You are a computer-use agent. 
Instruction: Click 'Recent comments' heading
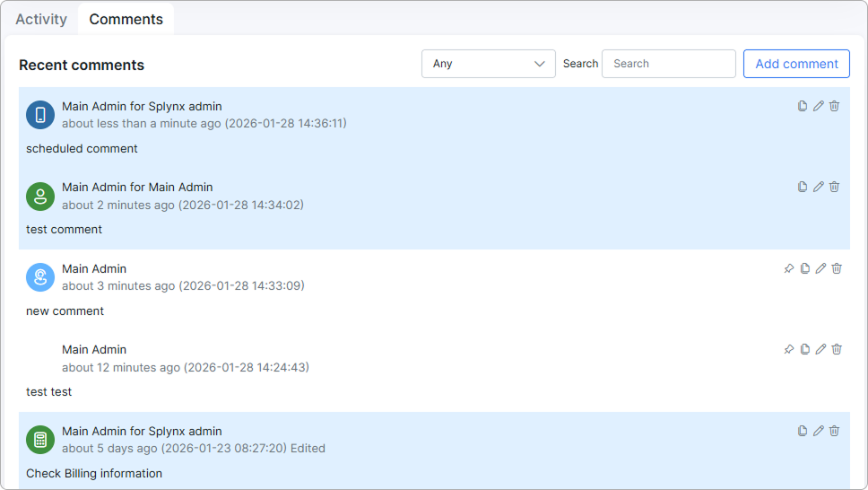[82, 65]
